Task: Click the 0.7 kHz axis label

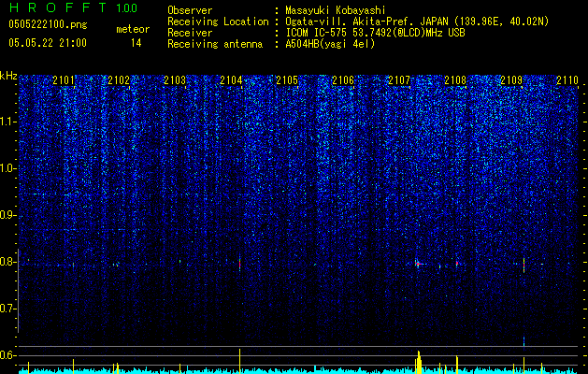Action: 8,309
